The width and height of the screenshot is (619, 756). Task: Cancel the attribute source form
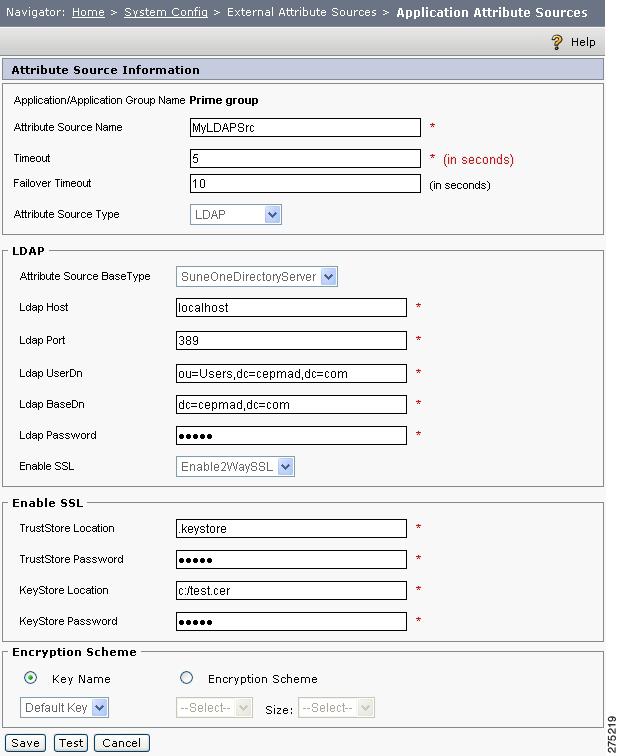pyautogui.click(x=121, y=743)
